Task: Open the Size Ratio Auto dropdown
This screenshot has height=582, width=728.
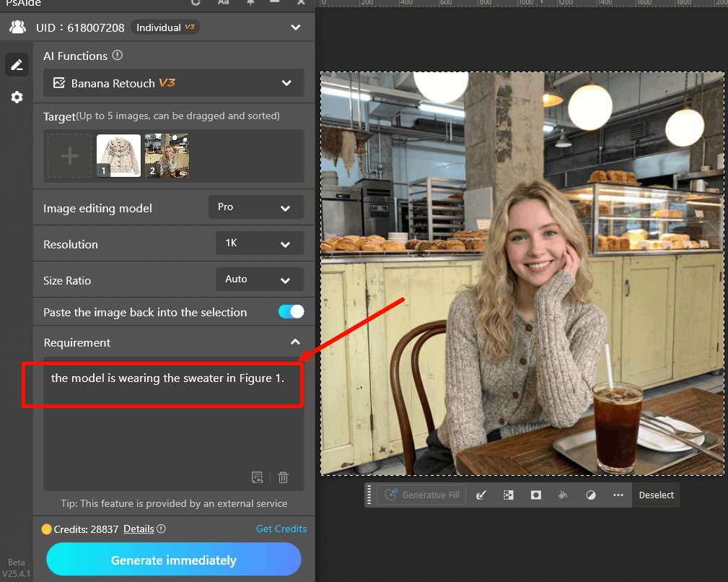Action: [x=259, y=279]
